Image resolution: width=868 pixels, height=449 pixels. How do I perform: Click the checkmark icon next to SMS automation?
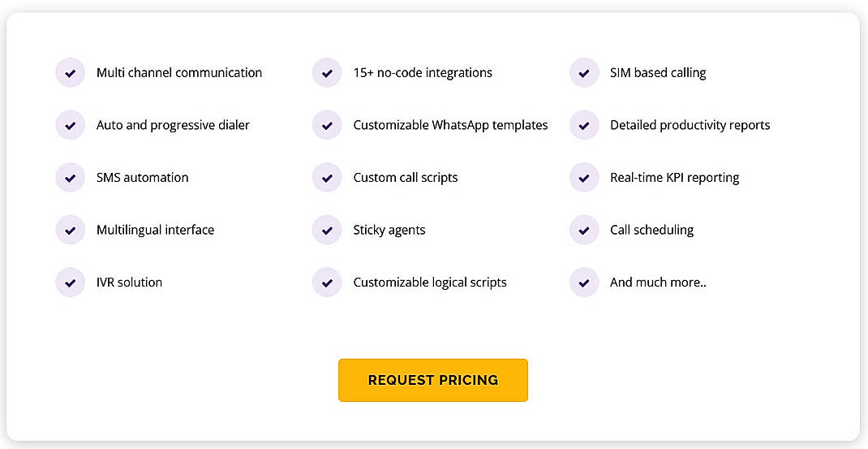click(x=71, y=178)
